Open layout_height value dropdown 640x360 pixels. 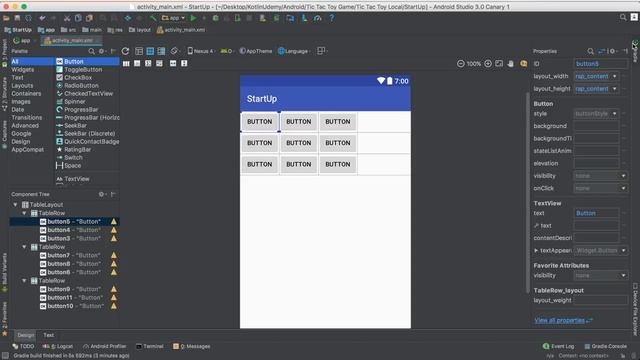pyautogui.click(x=614, y=89)
